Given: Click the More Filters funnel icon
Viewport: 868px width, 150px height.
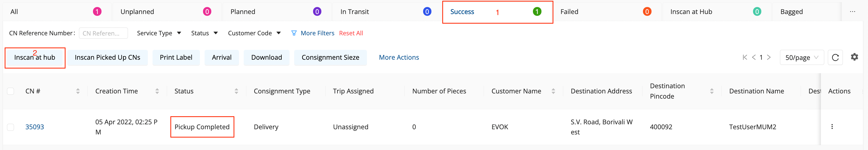Looking at the screenshot, I should coord(294,33).
